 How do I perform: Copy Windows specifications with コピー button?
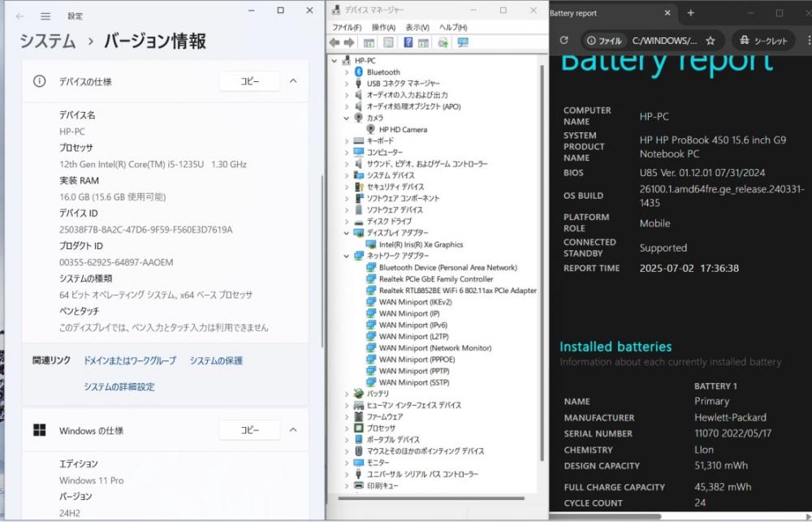click(249, 430)
